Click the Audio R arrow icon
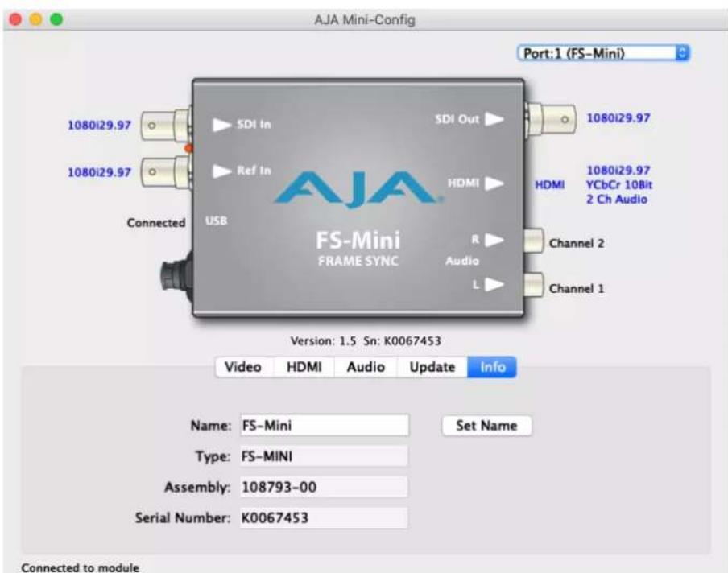The width and height of the screenshot is (728, 573). pos(494,240)
